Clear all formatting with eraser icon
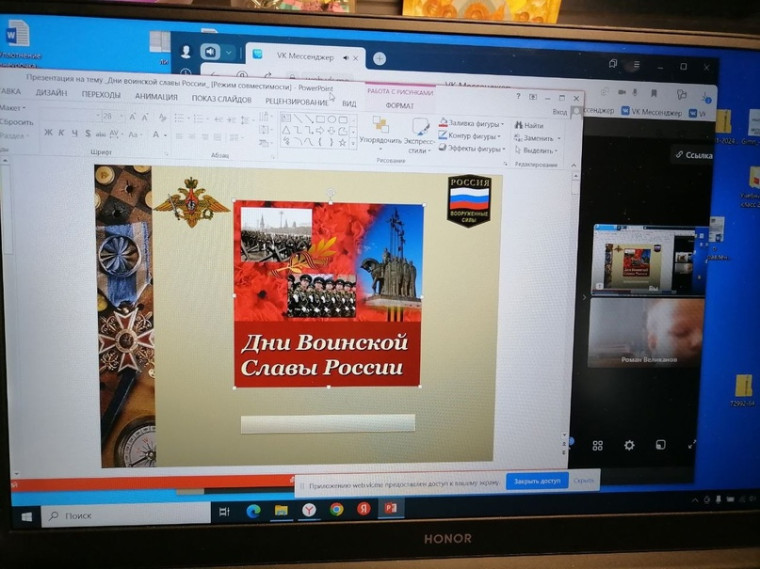Image resolution: width=760 pixels, height=569 pixels. (x=162, y=118)
